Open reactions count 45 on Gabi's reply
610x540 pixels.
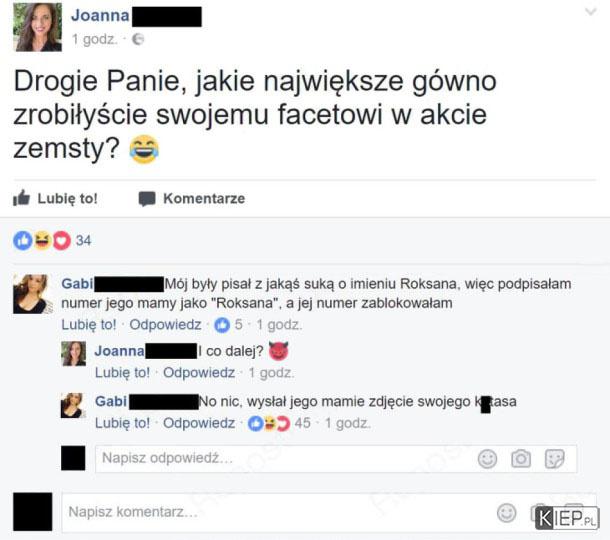(x=279, y=423)
